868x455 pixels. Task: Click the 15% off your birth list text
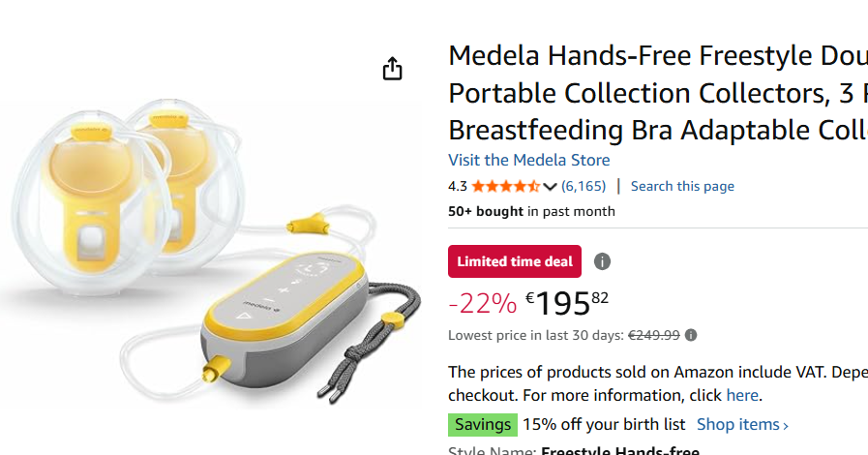point(604,424)
